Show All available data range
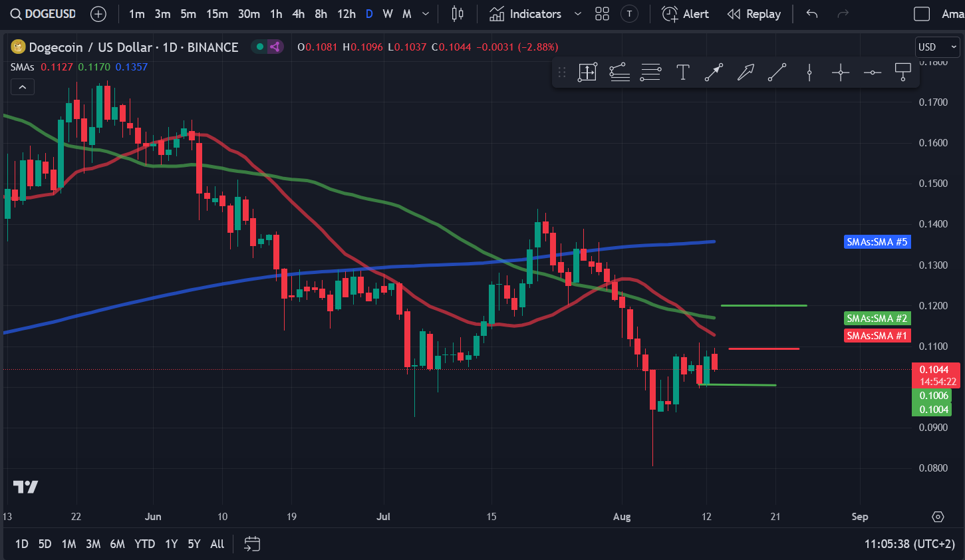 [x=217, y=544]
